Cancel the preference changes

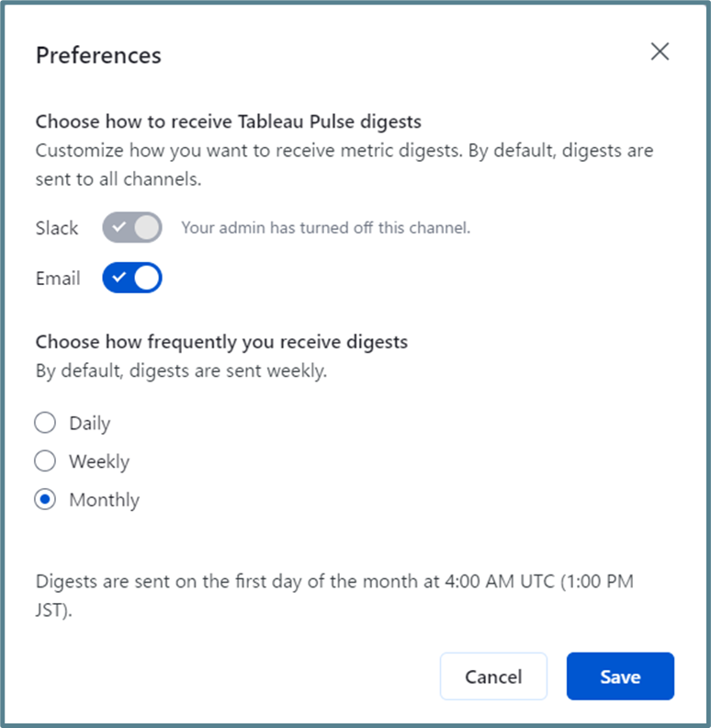click(493, 677)
